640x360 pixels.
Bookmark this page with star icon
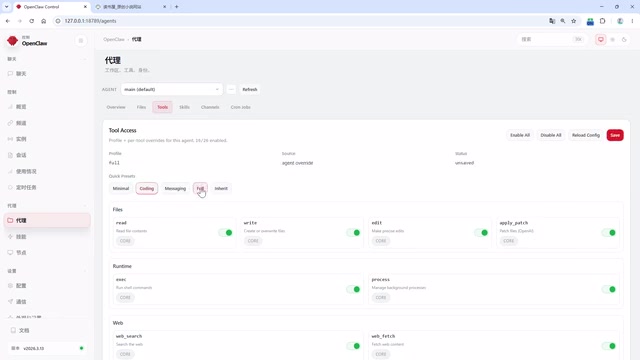click(x=573, y=21)
